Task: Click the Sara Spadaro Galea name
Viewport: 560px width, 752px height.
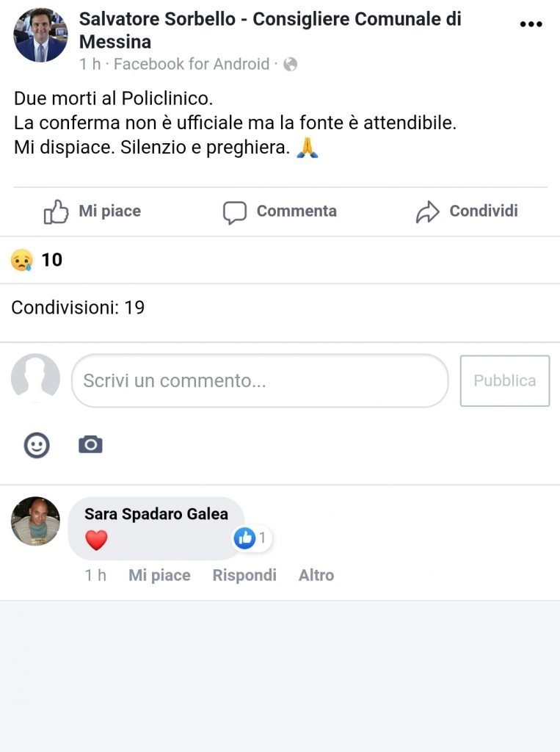Action: coord(156,514)
